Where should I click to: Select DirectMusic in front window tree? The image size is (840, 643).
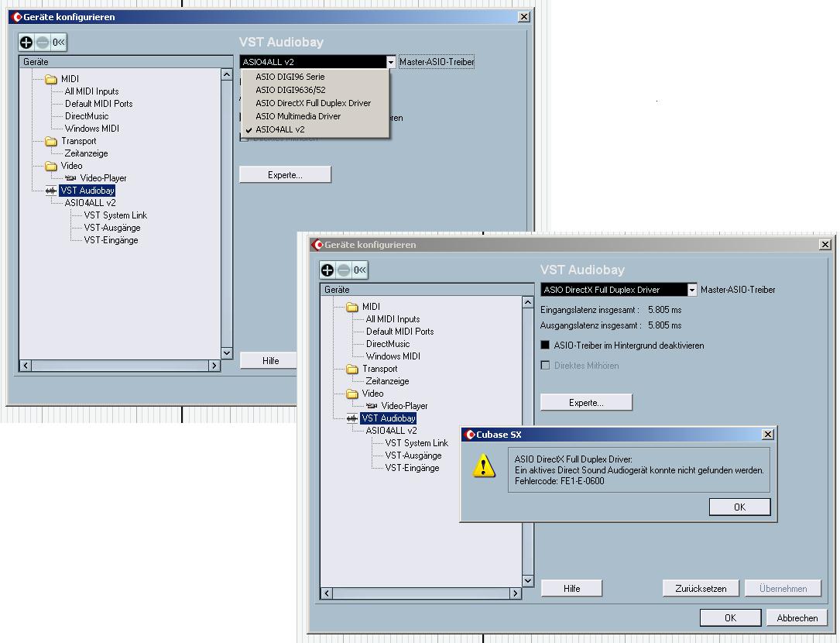click(x=387, y=344)
